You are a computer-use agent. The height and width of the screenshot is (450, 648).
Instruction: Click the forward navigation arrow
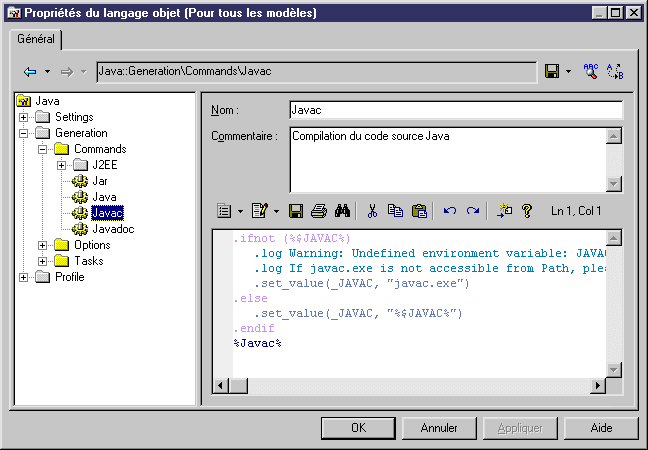(x=67, y=72)
